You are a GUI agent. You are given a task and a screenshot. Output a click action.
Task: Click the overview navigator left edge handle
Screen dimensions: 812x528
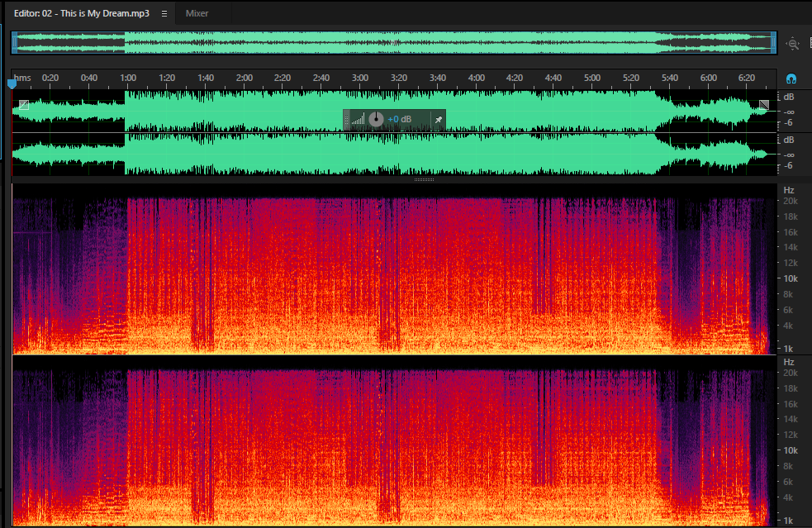[15, 42]
